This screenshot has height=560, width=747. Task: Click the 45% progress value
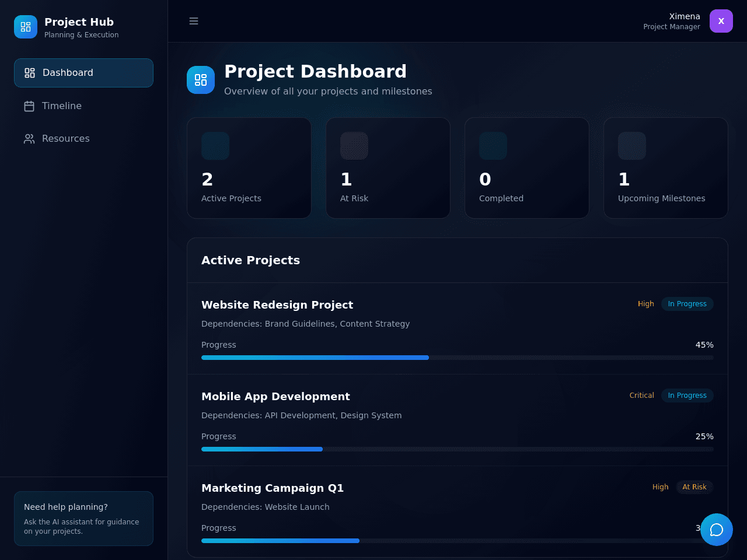(x=704, y=345)
